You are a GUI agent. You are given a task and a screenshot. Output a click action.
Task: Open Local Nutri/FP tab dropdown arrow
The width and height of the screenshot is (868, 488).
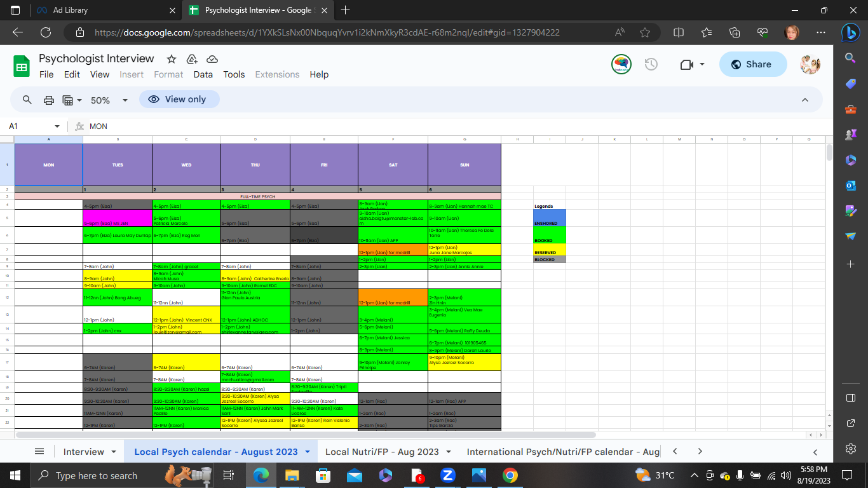click(449, 452)
